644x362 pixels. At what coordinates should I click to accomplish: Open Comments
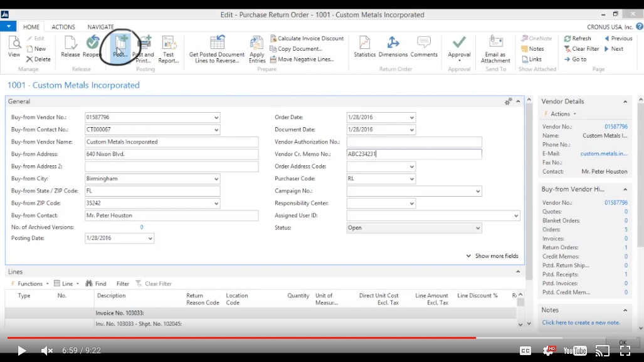pos(424,47)
